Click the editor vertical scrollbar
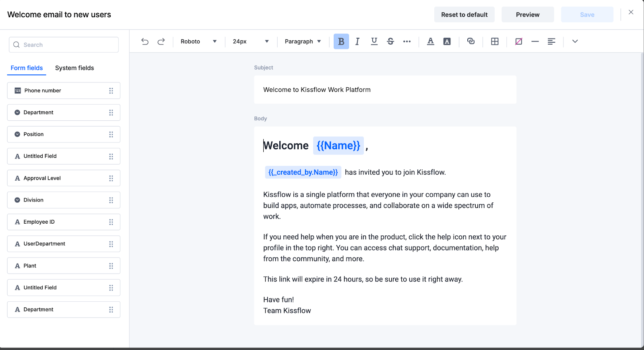Image resolution: width=644 pixels, height=350 pixels. [x=642, y=200]
